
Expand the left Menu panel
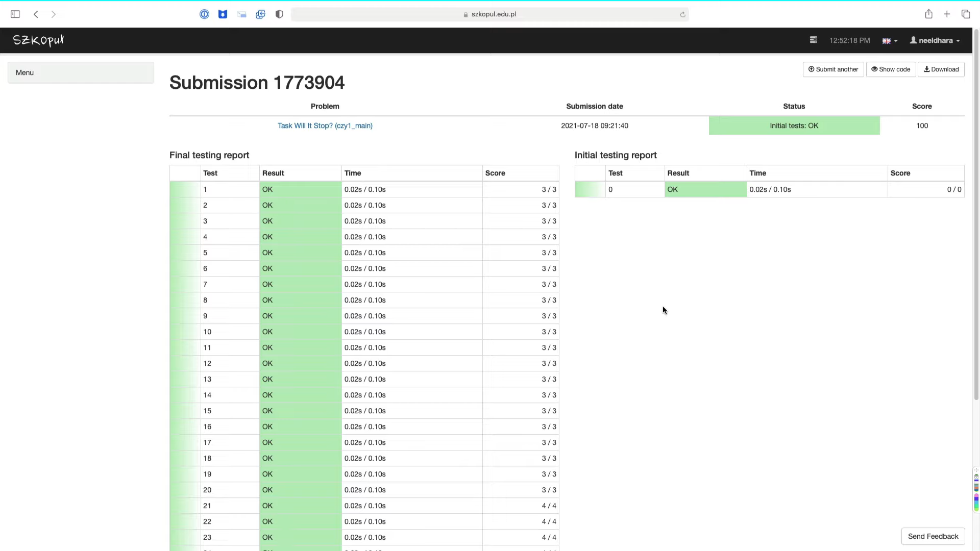click(81, 72)
